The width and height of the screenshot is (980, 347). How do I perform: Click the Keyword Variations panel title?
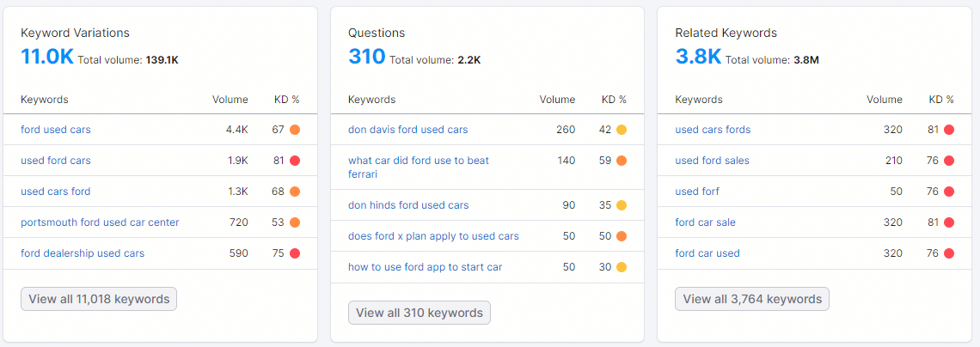[75, 33]
